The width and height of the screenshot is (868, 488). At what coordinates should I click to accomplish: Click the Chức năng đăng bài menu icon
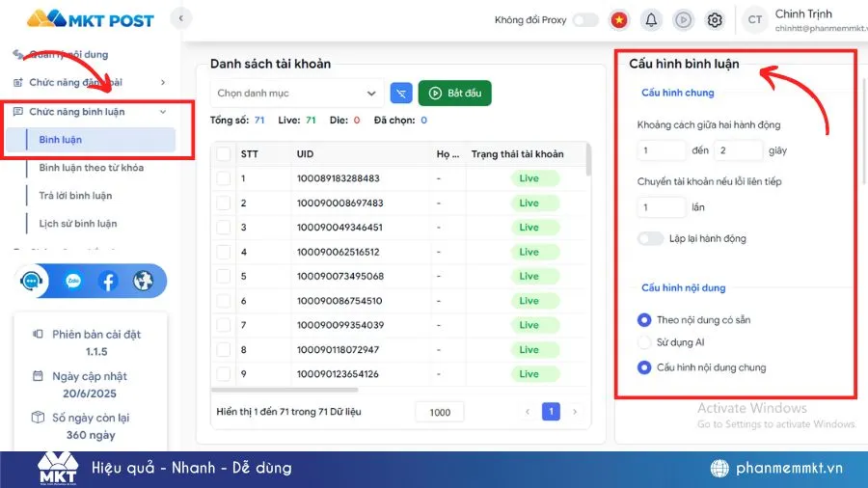[17, 82]
